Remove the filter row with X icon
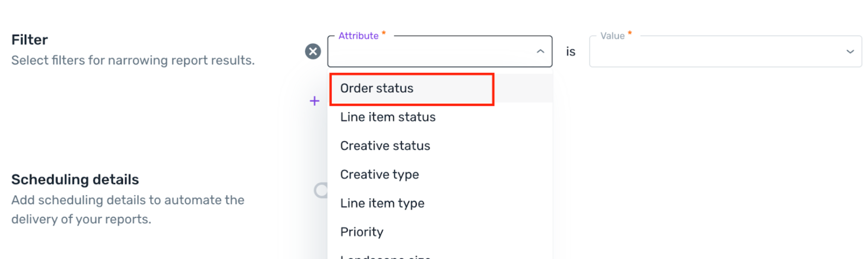868x259 pixels. coord(313,51)
